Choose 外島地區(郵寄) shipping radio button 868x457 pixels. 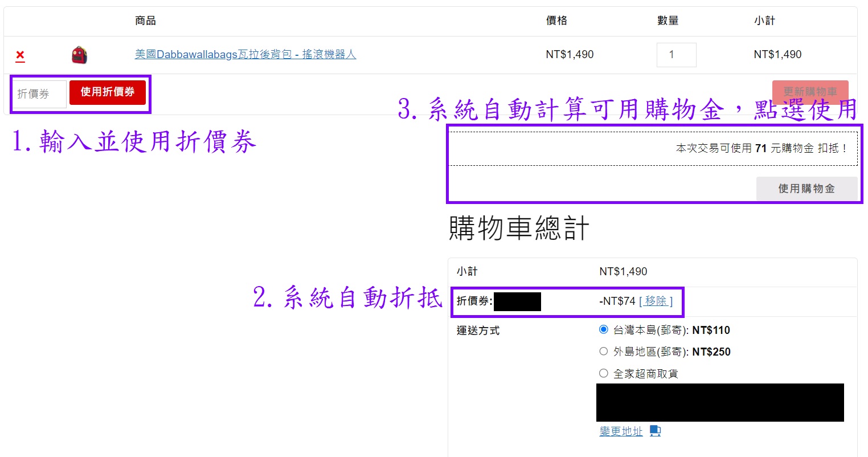point(604,351)
